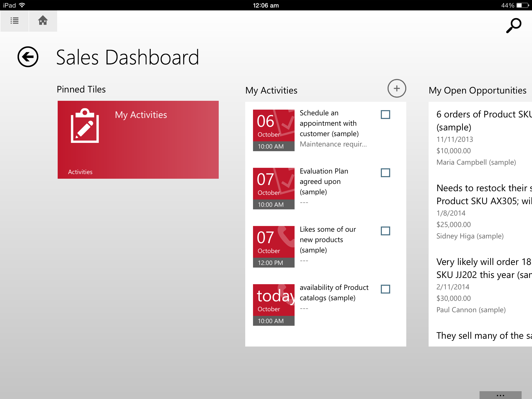Go to the Home icon
This screenshot has width=532, height=399.
tap(43, 21)
